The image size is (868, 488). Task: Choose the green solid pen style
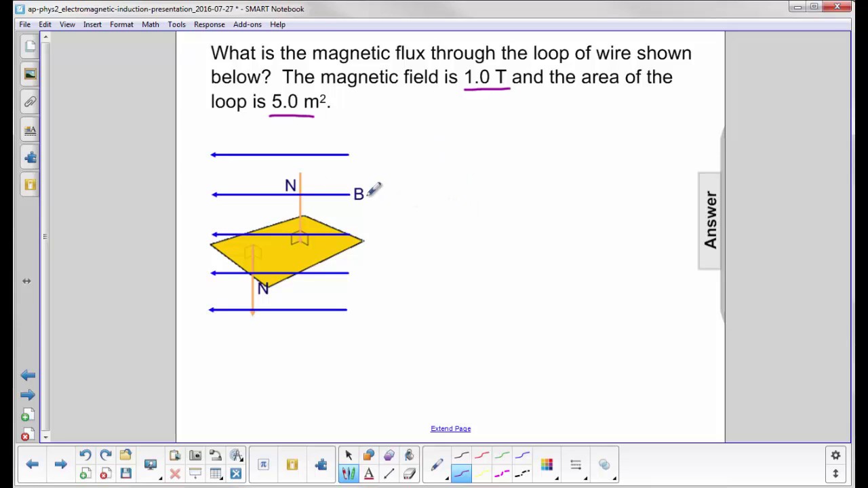click(502, 455)
